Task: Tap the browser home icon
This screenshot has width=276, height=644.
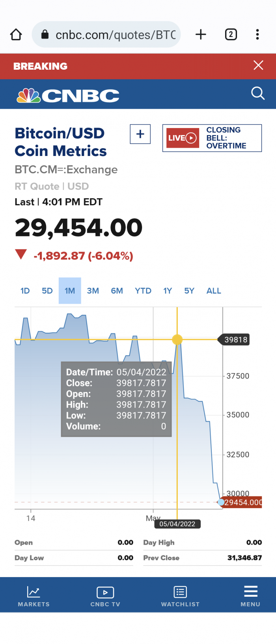Action: 16,35
